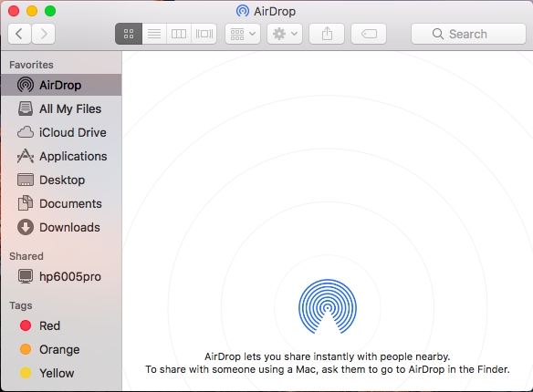Open Documents folder in sidebar
This screenshot has height=392, width=533.
61,203
